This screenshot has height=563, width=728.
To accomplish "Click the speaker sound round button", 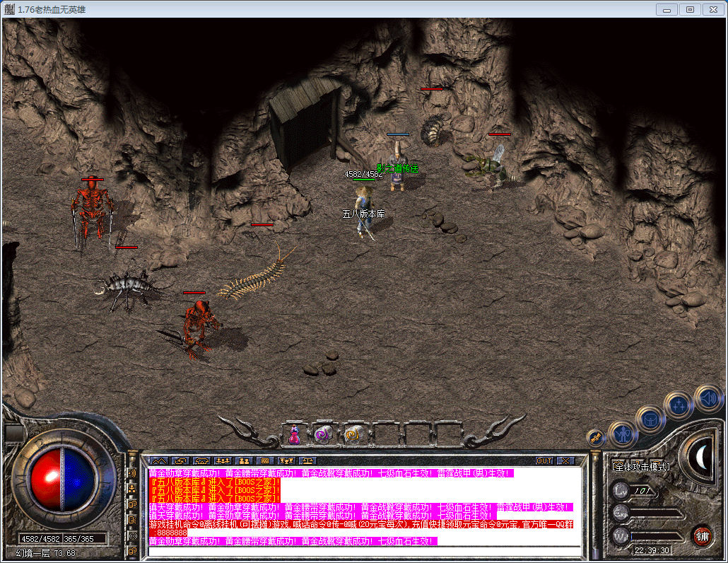I will pos(708,399).
